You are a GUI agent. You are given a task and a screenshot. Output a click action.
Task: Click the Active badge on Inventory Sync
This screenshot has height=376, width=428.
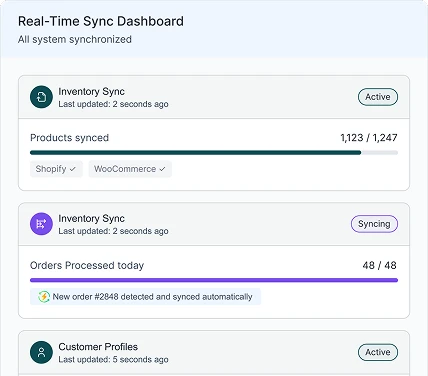[x=378, y=97]
